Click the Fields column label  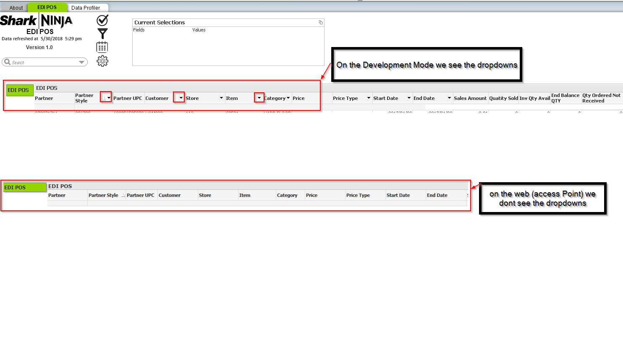(139, 30)
